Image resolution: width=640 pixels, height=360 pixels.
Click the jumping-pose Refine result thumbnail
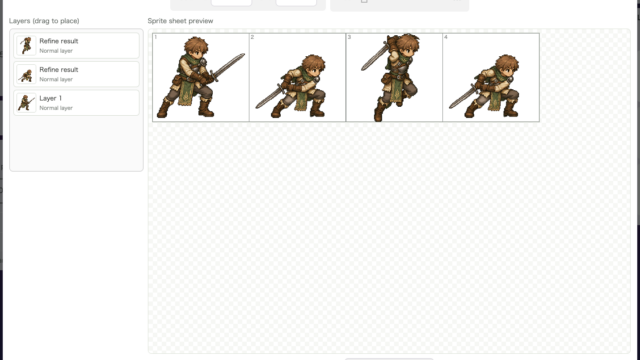point(26,46)
